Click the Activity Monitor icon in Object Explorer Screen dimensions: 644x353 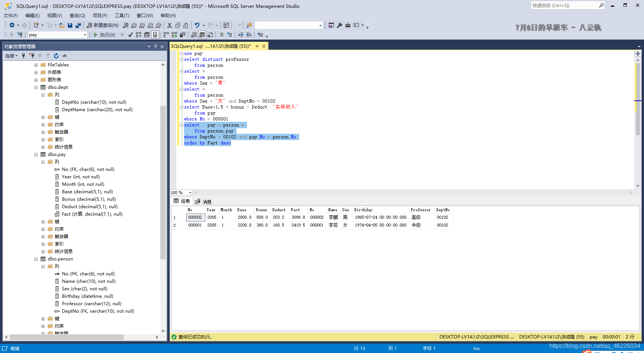click(64, 56)
